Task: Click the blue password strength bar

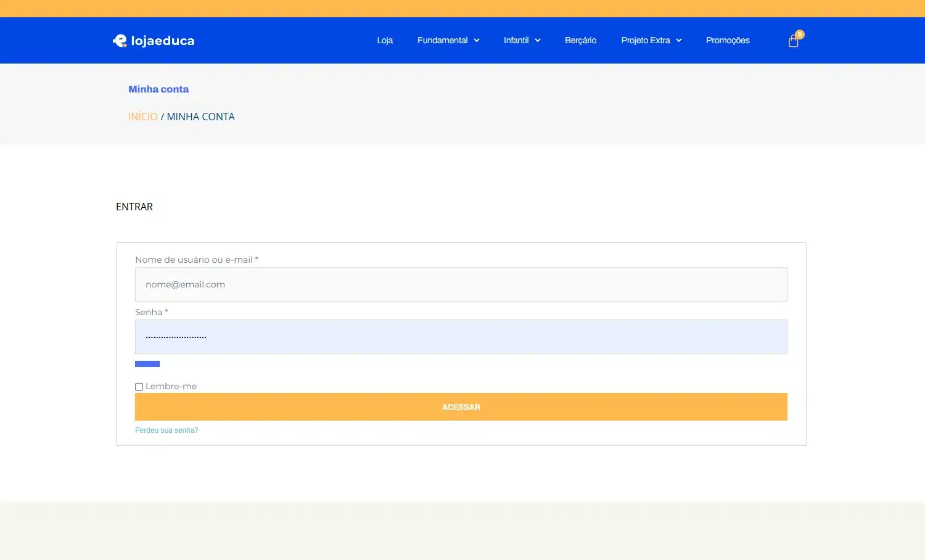Action: (147, 364)
